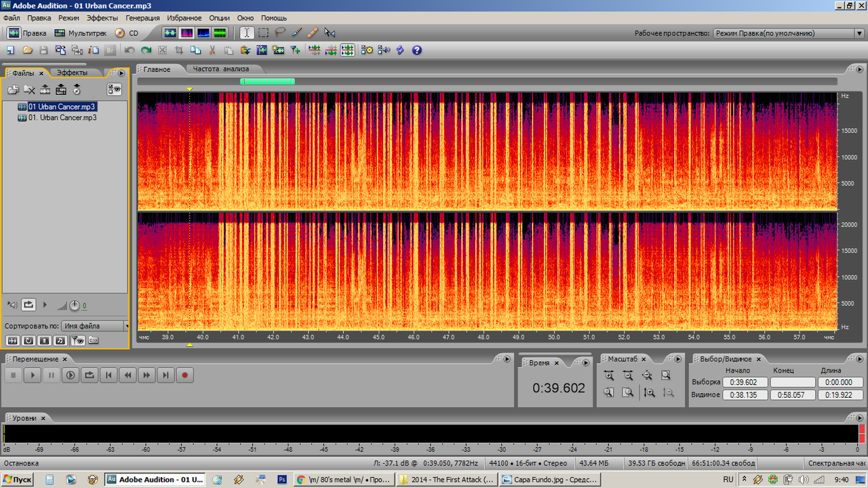
Task: Open the Масштаб panel options menu
Action: 677,359
